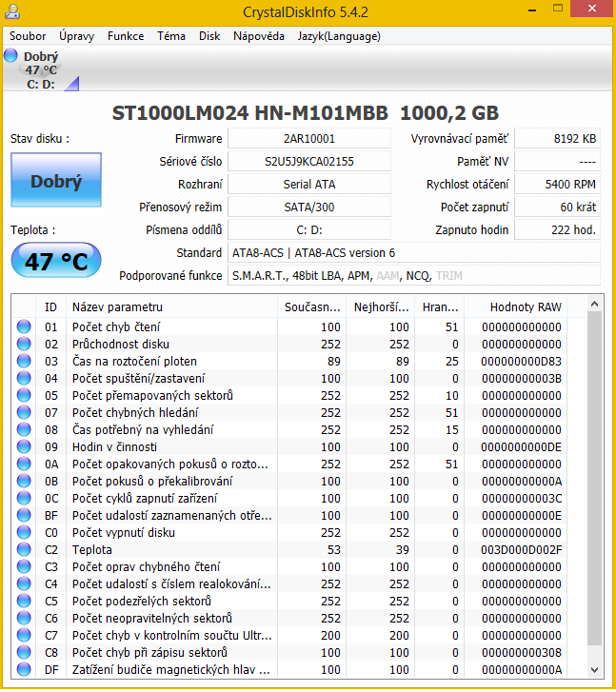Open the Nápověda menu

pos(259,36)
